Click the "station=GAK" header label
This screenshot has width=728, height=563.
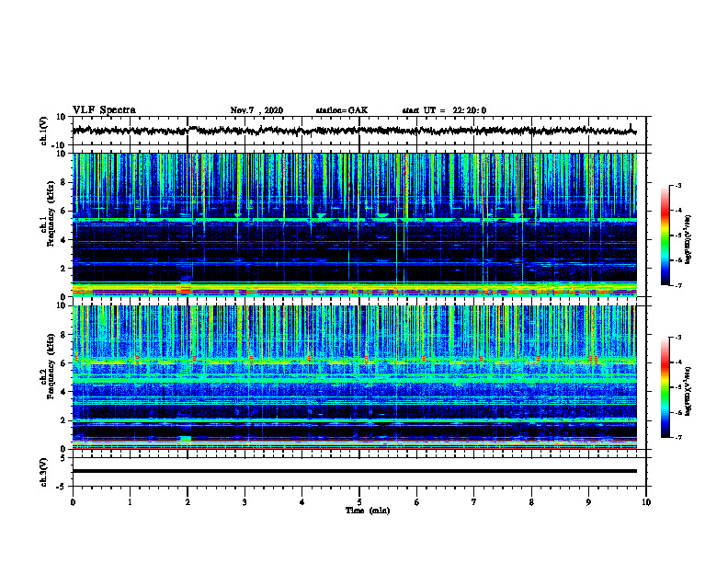(342, 110)
